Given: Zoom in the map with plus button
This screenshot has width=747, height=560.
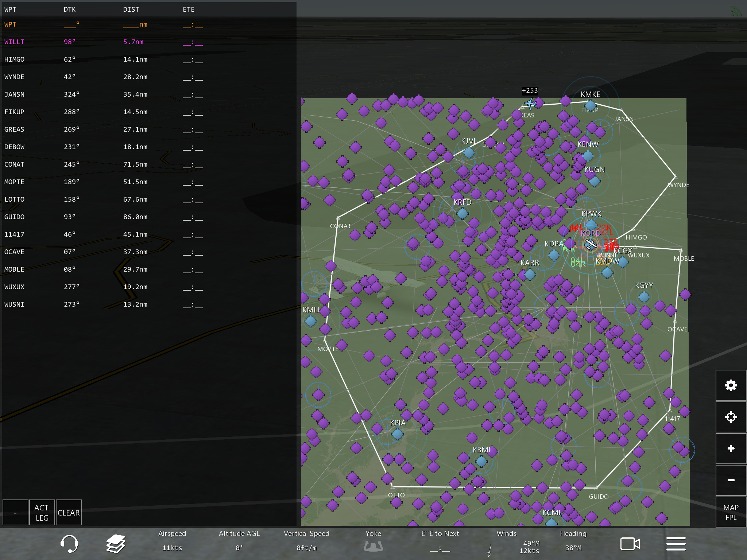Looking at the screenshot, I should point(731,448).
